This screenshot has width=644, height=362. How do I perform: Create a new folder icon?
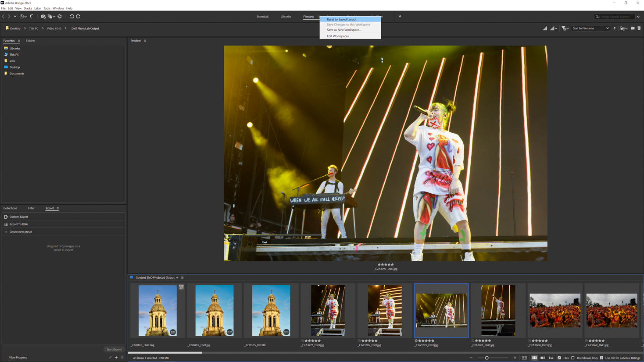point(633,28)
